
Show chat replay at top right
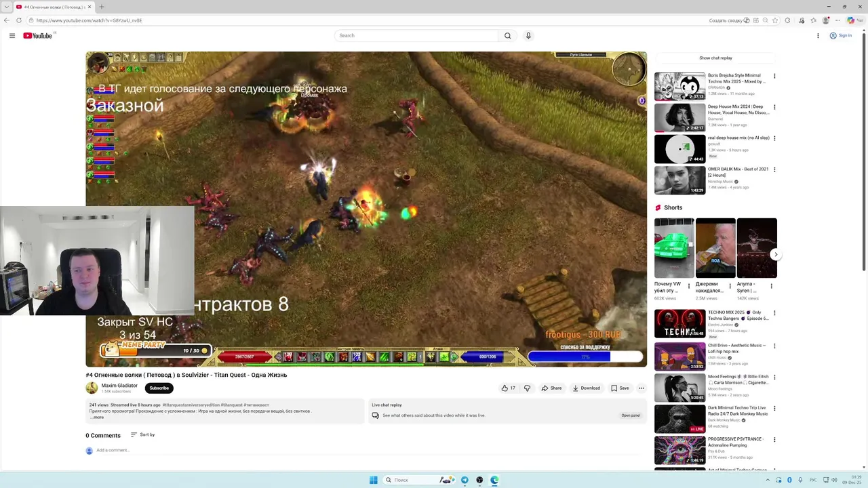(715, 58)
